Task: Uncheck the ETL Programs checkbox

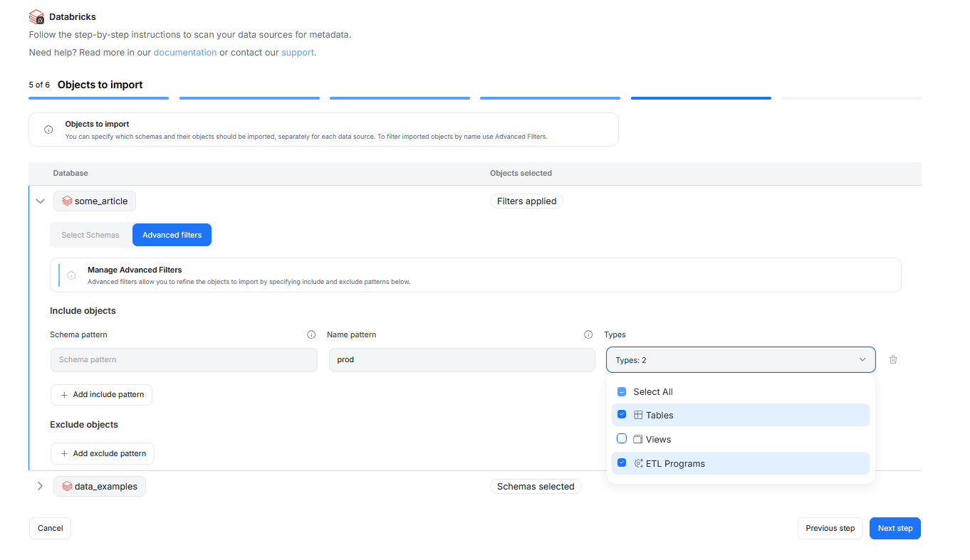Action: pos(622,463)
